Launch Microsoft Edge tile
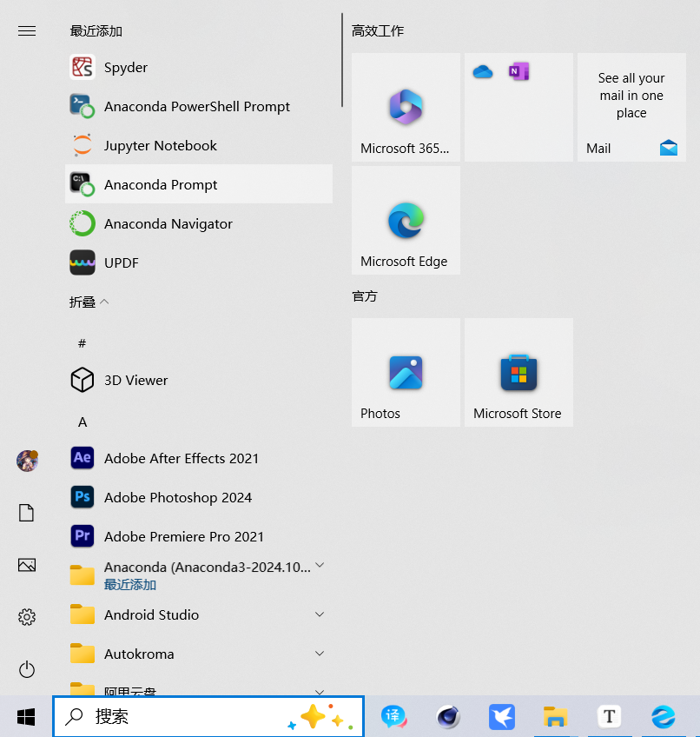The width and height of the screenshot is (700, 737). (x=406, y=220)
